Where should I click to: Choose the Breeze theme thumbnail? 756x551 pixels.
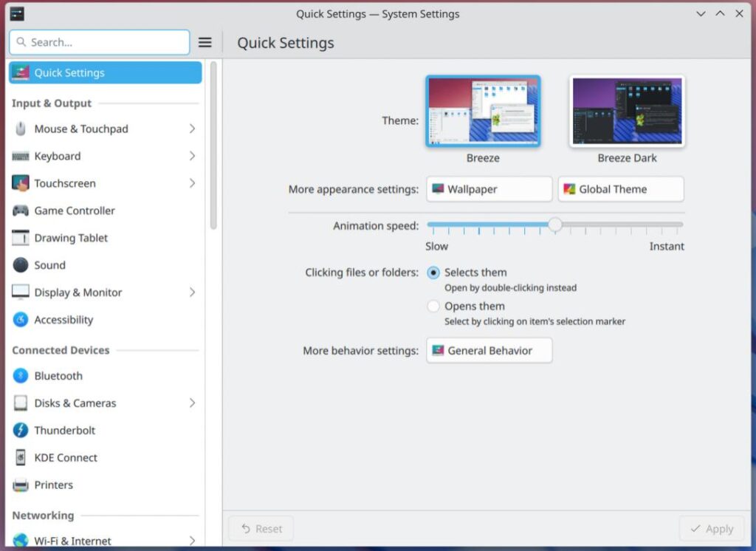coord(483,111)
